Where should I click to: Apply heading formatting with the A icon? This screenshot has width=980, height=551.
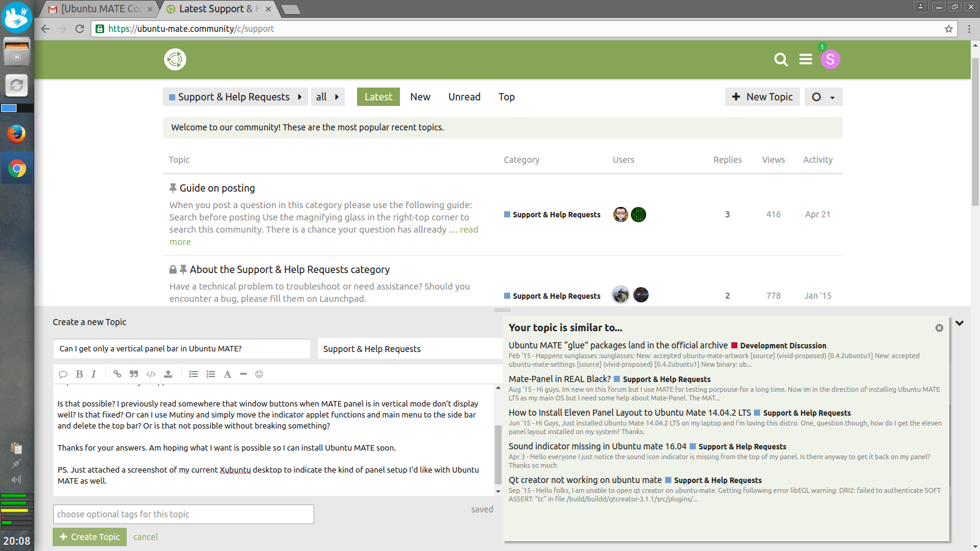(227, 374)
